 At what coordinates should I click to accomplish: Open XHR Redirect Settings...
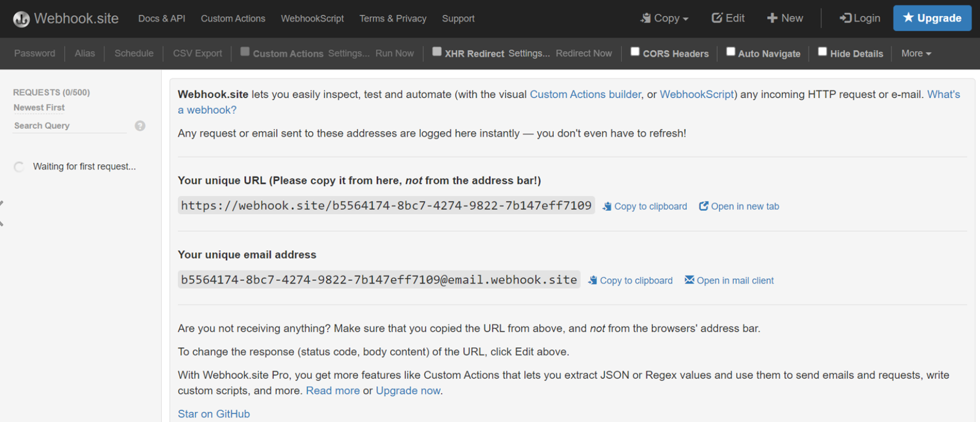pyautogui.click(x=529, y=53)
